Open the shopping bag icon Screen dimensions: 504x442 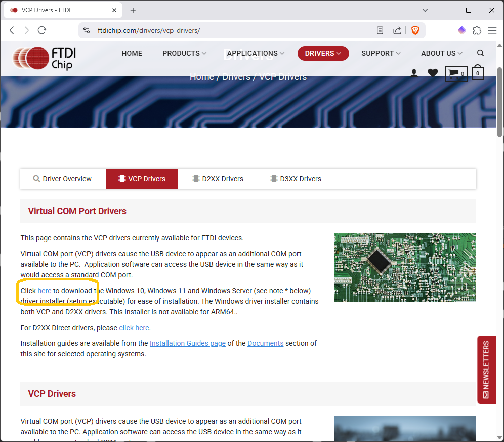click(478, 72)
